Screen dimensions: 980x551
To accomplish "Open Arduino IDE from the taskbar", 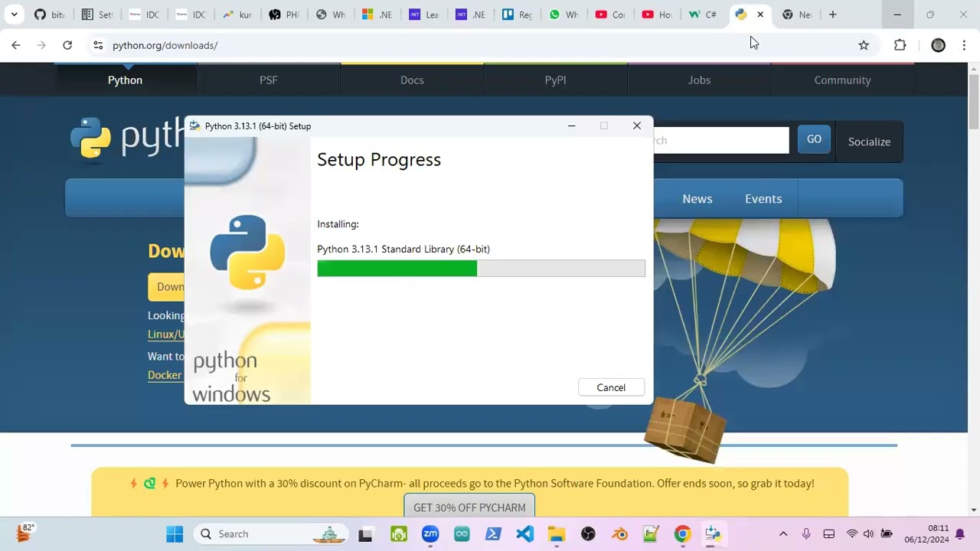I will [462, 534].
